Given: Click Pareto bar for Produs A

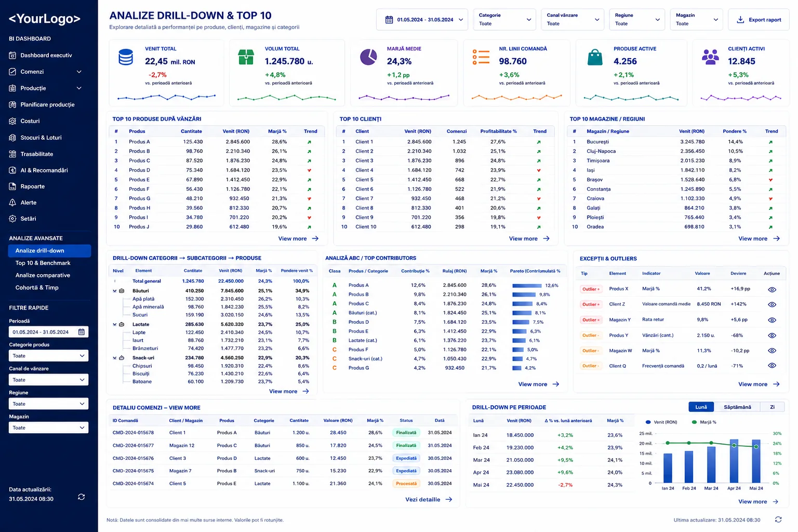Looking at the screenshot, I should click(527, 286).
